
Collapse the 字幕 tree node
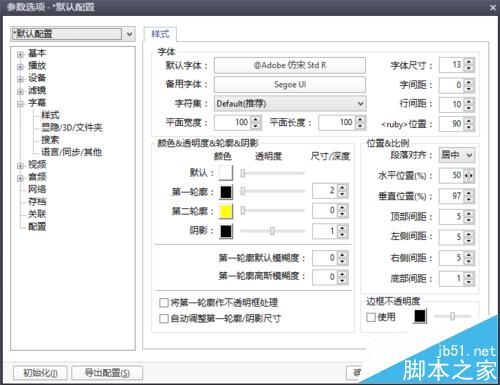pos(20,104)
